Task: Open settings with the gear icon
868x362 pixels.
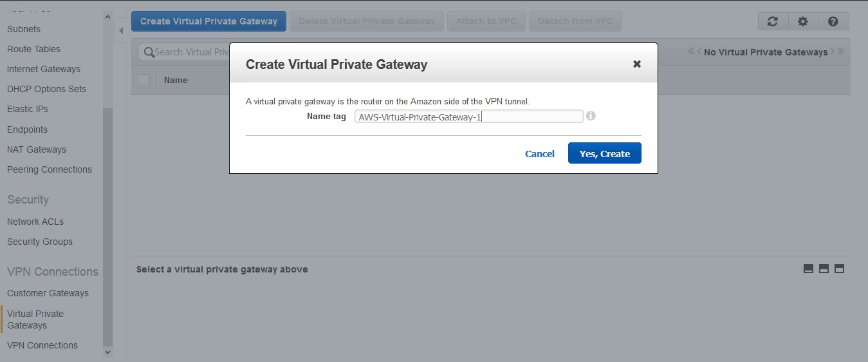Action: point(803,21)
